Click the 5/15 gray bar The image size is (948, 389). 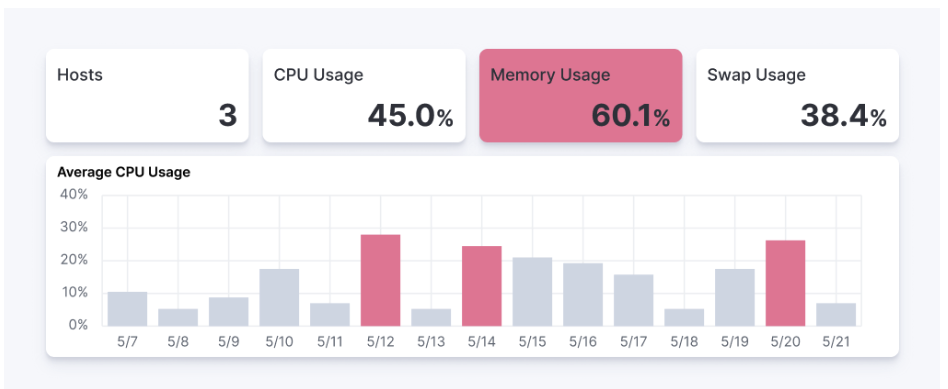pos(533,292)
